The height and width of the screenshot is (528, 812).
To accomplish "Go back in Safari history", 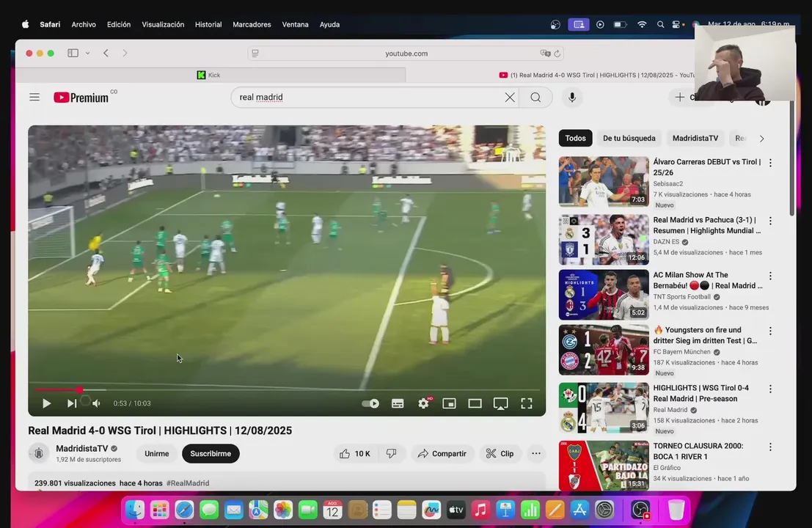I will [x=106, y=53].
